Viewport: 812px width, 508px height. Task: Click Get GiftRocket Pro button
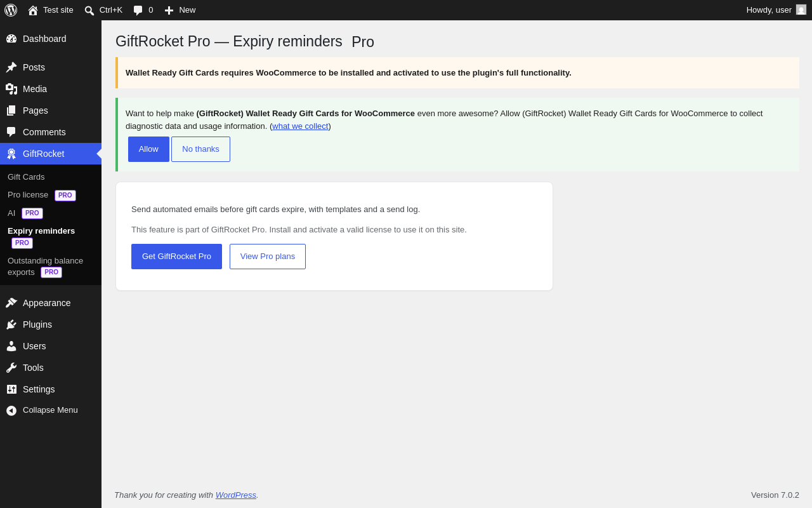[x=176, y=257]
